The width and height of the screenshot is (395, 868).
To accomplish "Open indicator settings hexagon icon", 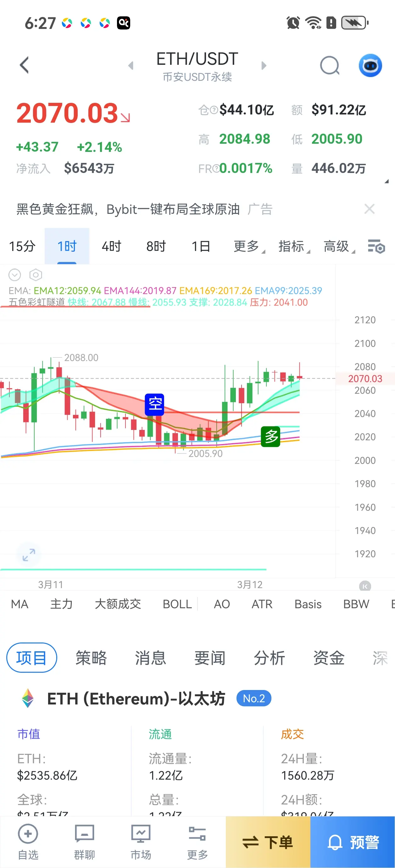I will [36, 275].
